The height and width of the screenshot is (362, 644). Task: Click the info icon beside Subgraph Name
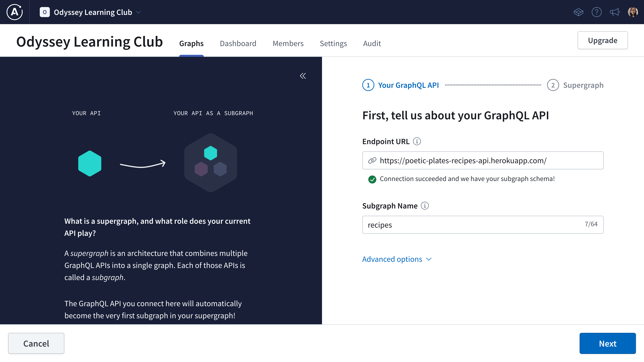point(425,206)
